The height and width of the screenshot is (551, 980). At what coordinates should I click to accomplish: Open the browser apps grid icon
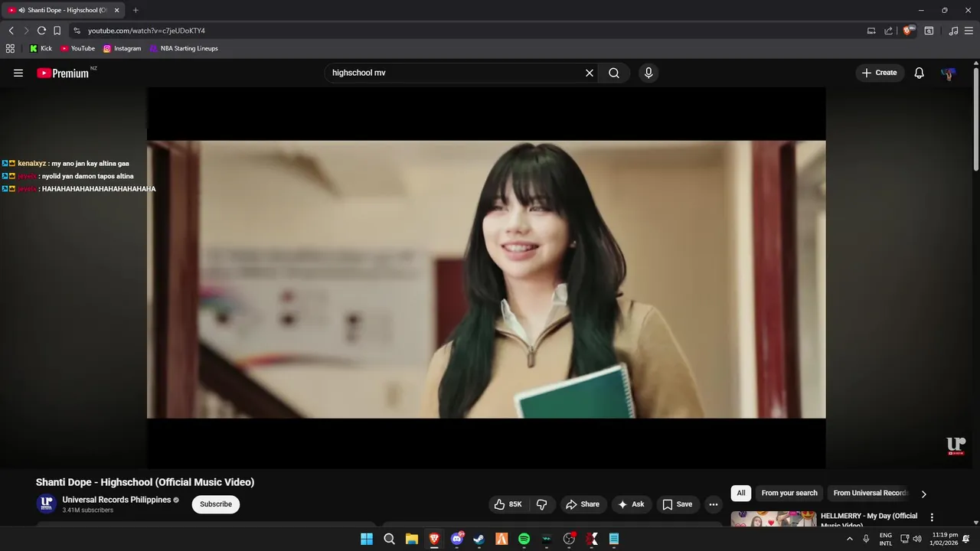click(10, 48)
